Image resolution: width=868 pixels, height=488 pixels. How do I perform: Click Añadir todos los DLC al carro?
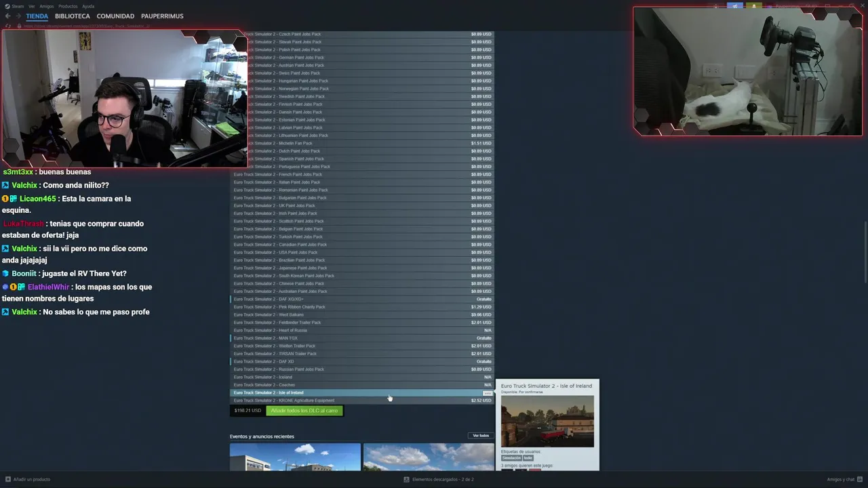tap(304, 411)
